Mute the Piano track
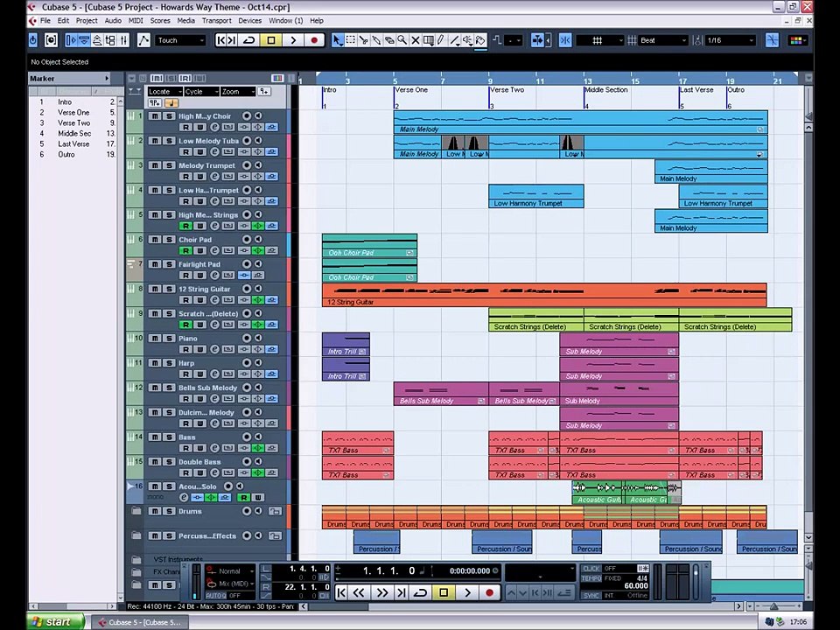The image size is (840, 630). pos(154,338)
